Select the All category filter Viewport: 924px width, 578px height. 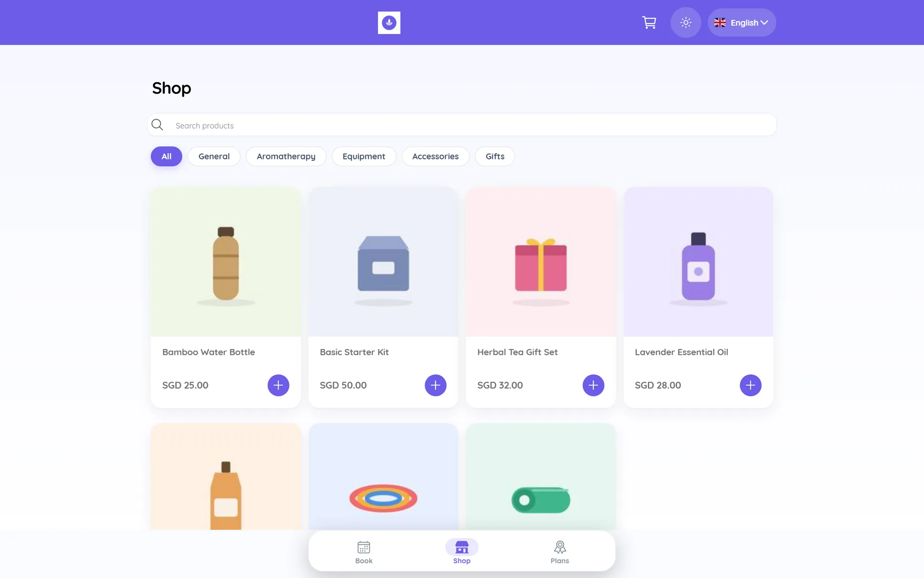pyautogui.click(x=167, y=157)
